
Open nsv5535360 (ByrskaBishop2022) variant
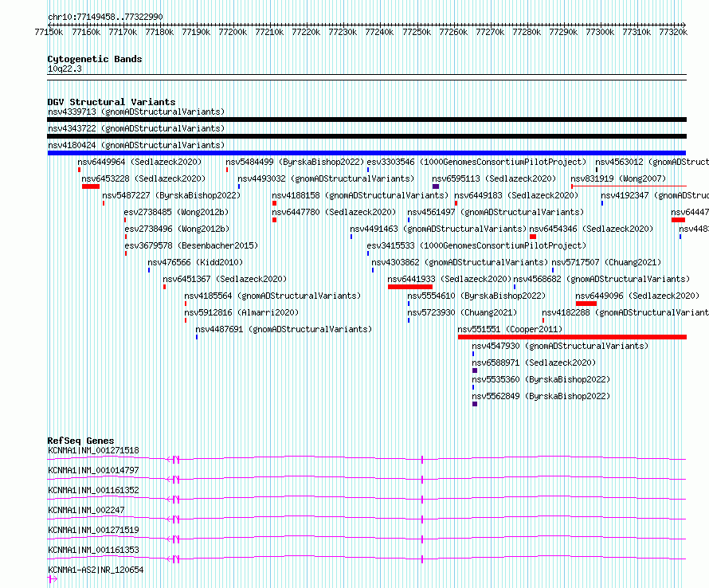tap(541, 379)
